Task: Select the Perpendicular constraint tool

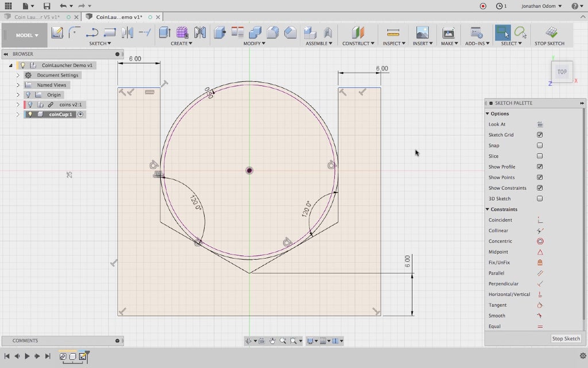Action: (540, 284)
